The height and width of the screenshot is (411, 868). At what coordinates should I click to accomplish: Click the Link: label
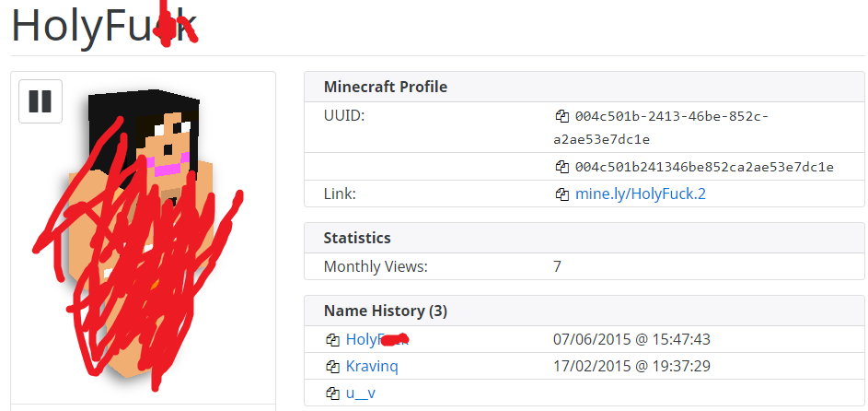click(x=340, y=194)
